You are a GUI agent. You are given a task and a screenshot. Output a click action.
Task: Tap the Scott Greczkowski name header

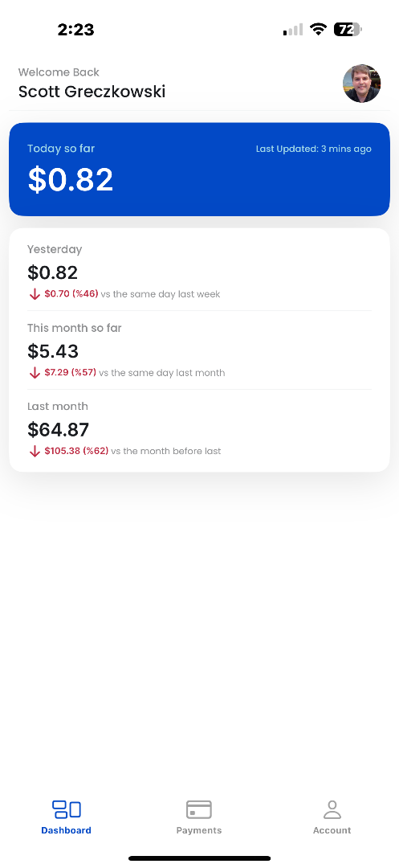coord(92,92)
